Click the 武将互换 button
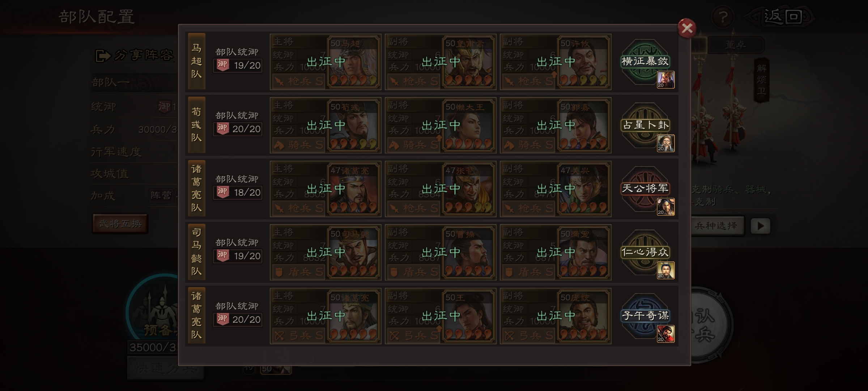 (120, 224)
